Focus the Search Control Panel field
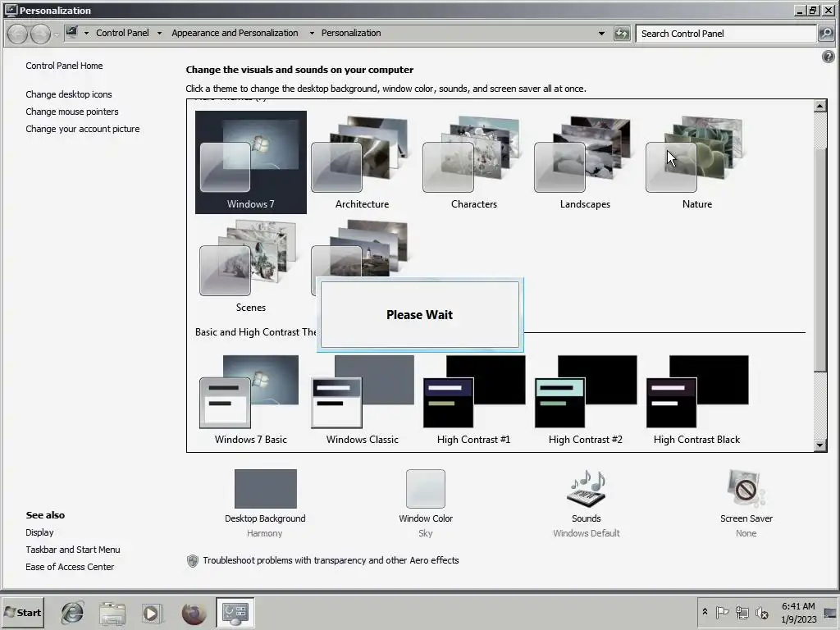840x630 pixels. [727, 33]
